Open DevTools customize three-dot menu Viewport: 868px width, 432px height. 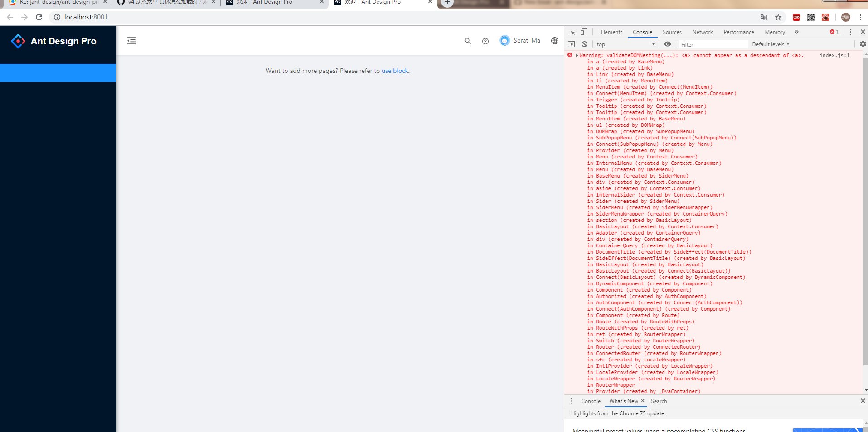850,32
